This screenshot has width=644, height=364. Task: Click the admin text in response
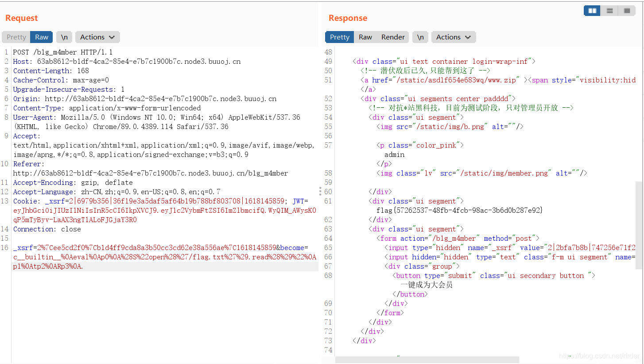(x=394, y=155)
